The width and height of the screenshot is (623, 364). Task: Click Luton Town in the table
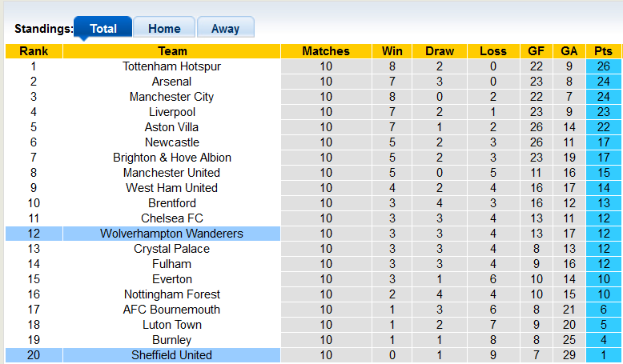(x=171, y=325)
